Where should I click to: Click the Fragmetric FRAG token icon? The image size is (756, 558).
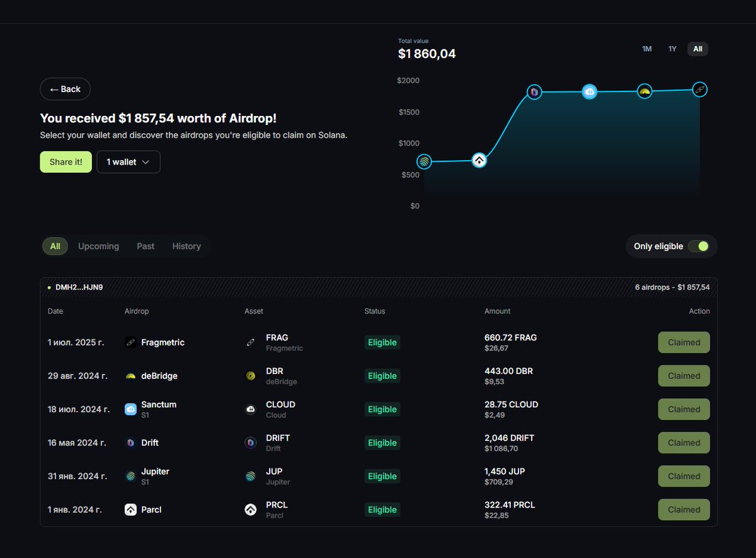pyautogui.click(x=251, y=342)
